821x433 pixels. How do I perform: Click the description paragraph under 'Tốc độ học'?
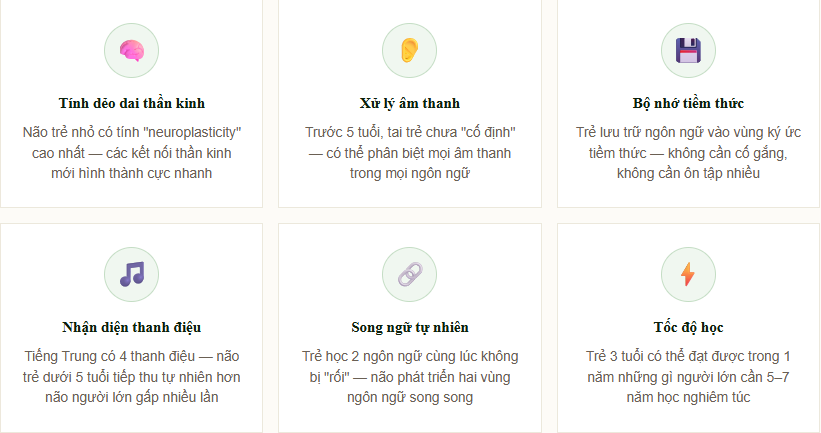[688, 376]
